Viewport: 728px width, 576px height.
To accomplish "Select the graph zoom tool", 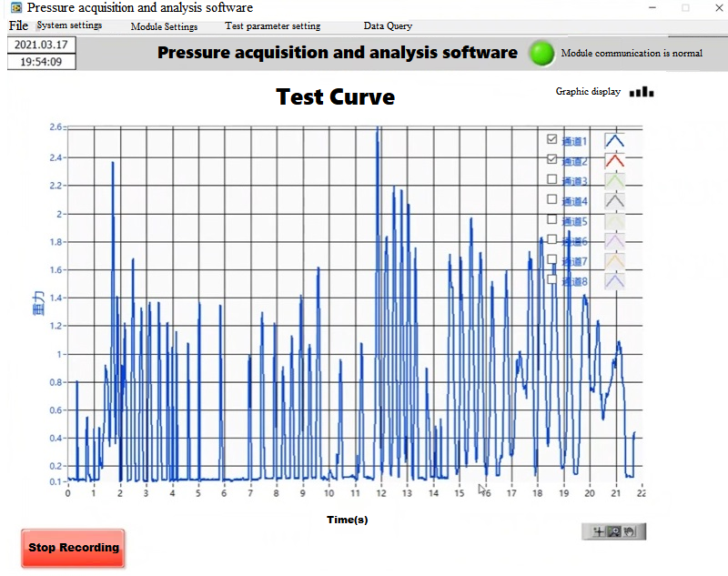I will point(613,531).
